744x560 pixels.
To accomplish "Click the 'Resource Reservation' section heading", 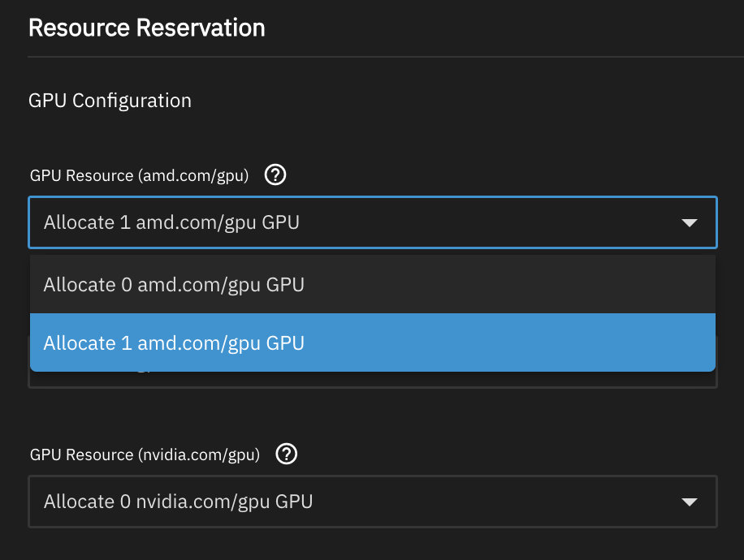I will [146, 28].
